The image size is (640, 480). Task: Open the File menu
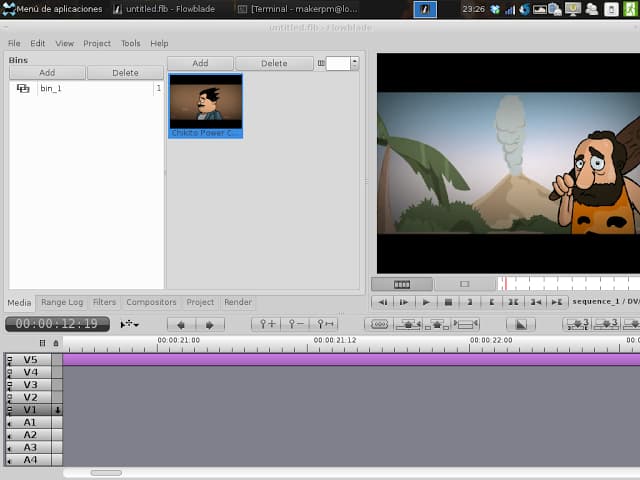coord(14,43)
